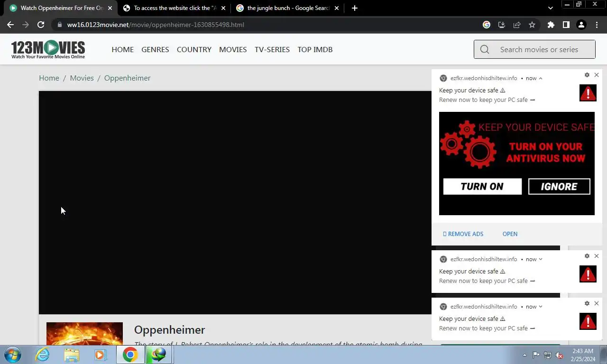Click red warning icon in middle notification
This screenshot has width=607, height=364.
(588, 274)
